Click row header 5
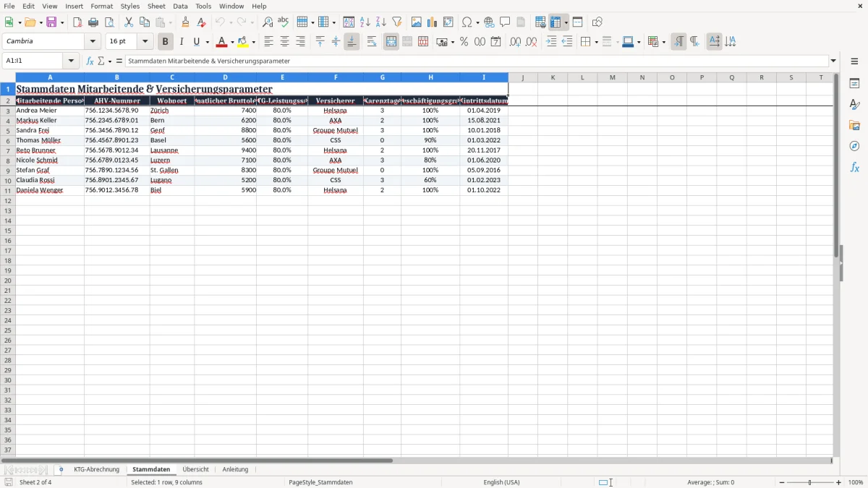Image resolution: width=868 pixels, height=488 pixels. click(x=8, y=131)
